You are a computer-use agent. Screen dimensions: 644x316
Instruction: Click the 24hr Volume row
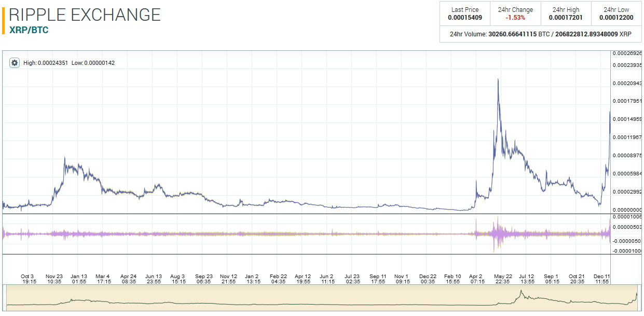540,34
